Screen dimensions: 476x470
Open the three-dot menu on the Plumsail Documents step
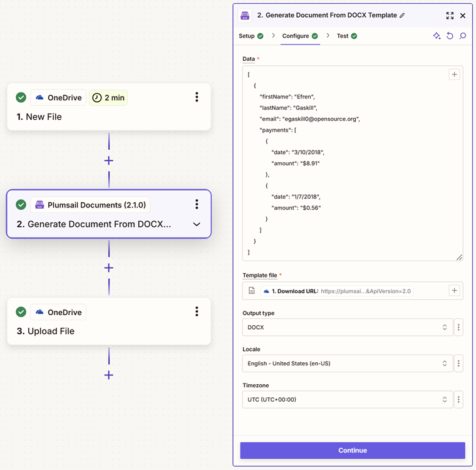197,204
